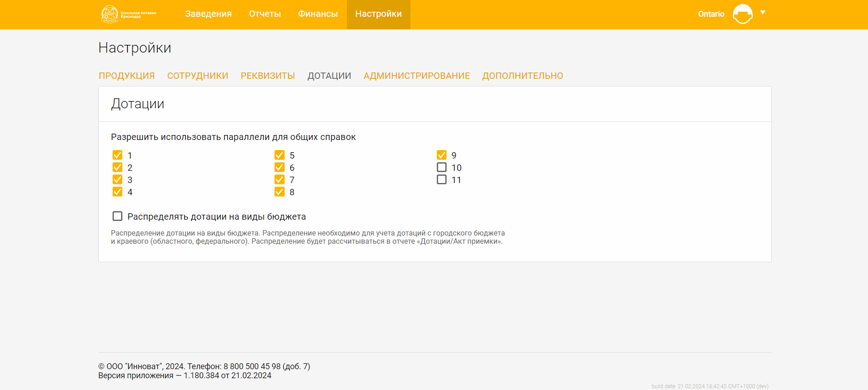Switch to the Продукция tab

(127, 76)
